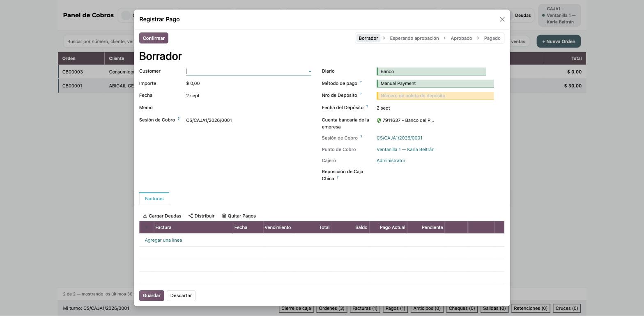Open the Método de pago Manual Payment field
The height and width of the screenshot is (316, 644).
click(435, 83)
